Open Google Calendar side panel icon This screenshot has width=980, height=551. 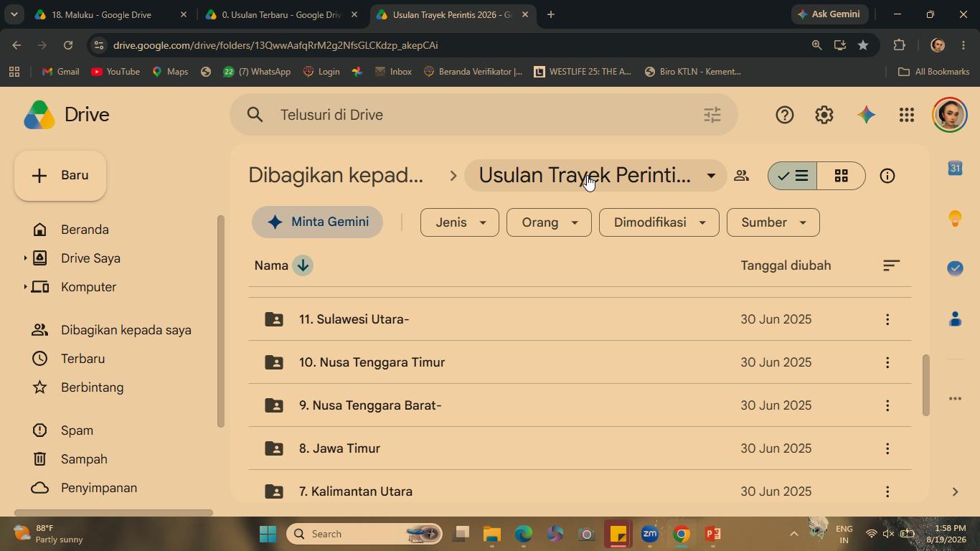[x=955, y=168]
